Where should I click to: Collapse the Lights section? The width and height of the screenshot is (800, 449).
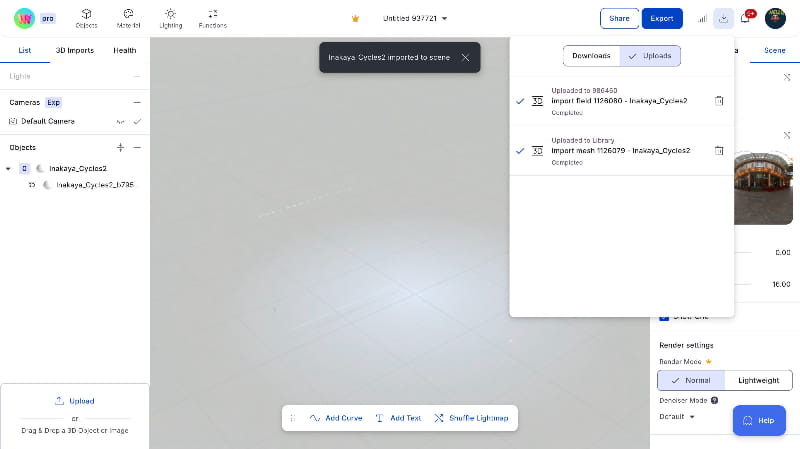click(x=137, y=77)
